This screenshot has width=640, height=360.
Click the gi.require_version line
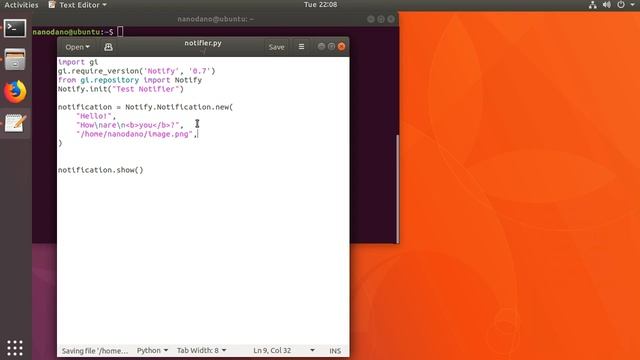pos(136,71)
